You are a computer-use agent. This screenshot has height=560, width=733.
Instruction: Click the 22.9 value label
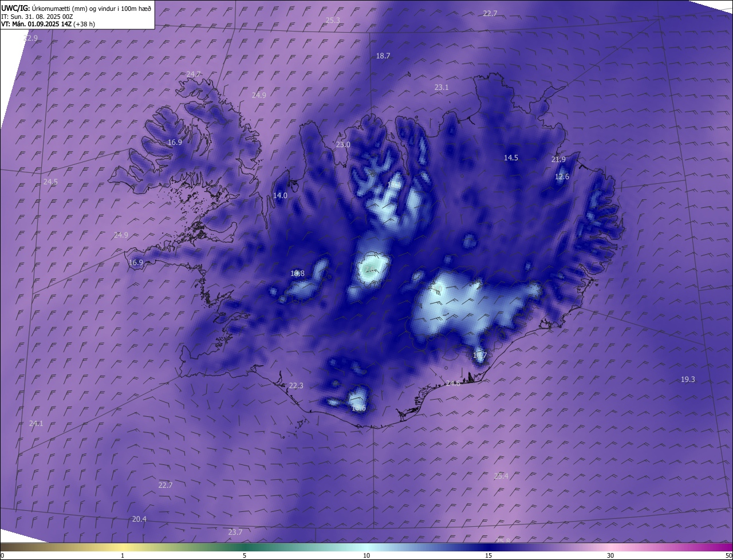click(x=30, y=38)
